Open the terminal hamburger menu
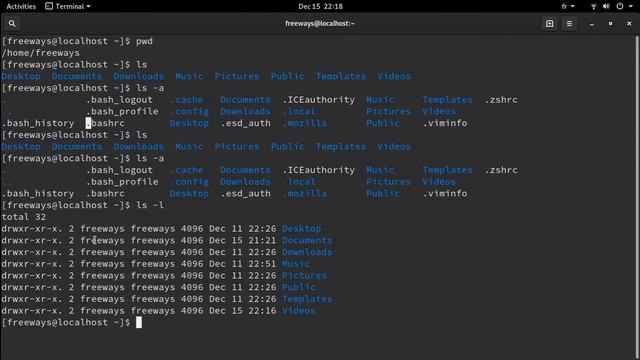The height and width of the screenshot is (360, 640). click(x=569, y=24)
